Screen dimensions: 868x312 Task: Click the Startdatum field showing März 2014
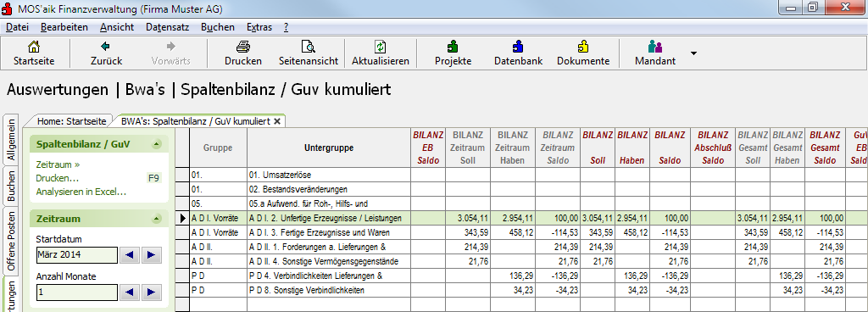pos(77,255)
